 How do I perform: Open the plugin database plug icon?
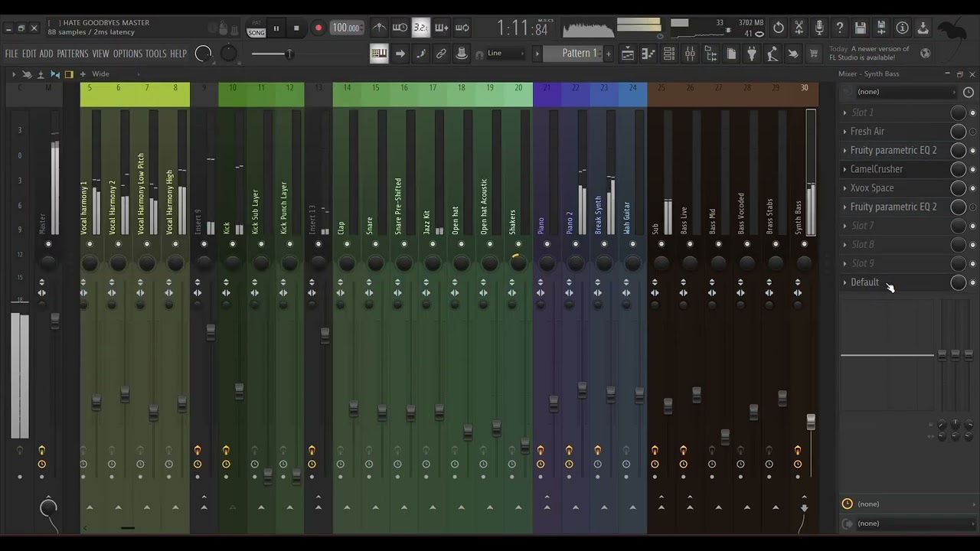coord(751,54)
